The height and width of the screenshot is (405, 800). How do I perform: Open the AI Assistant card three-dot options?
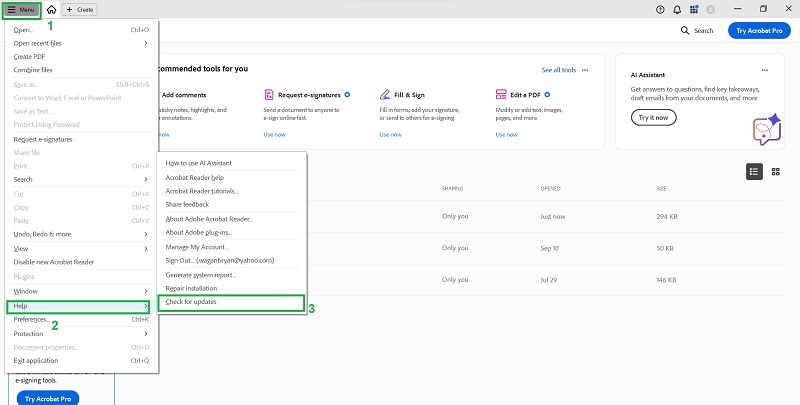point(764,70)
